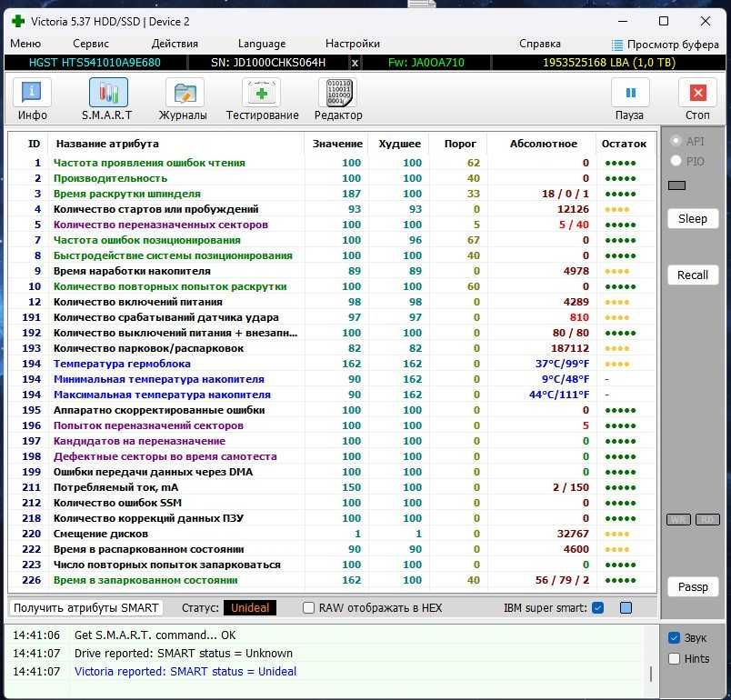731x700 pixels.
Task: Select row Количество срабатываний датчика удара
Action: [332, 317]
